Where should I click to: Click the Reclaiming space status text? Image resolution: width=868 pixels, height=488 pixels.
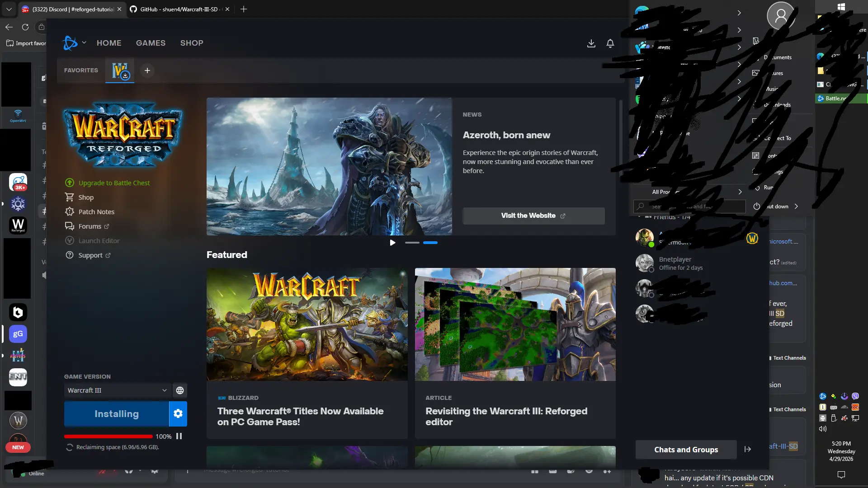coord(118,447)
